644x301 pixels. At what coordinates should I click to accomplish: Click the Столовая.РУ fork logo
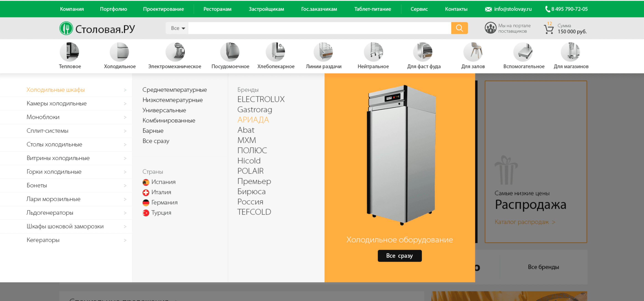tap(66, 28)
